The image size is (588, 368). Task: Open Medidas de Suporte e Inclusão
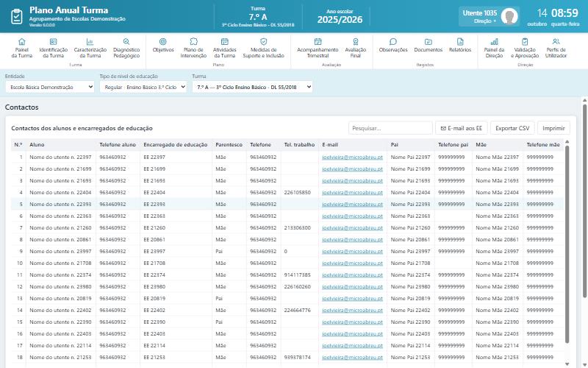(x=264, y=48)
